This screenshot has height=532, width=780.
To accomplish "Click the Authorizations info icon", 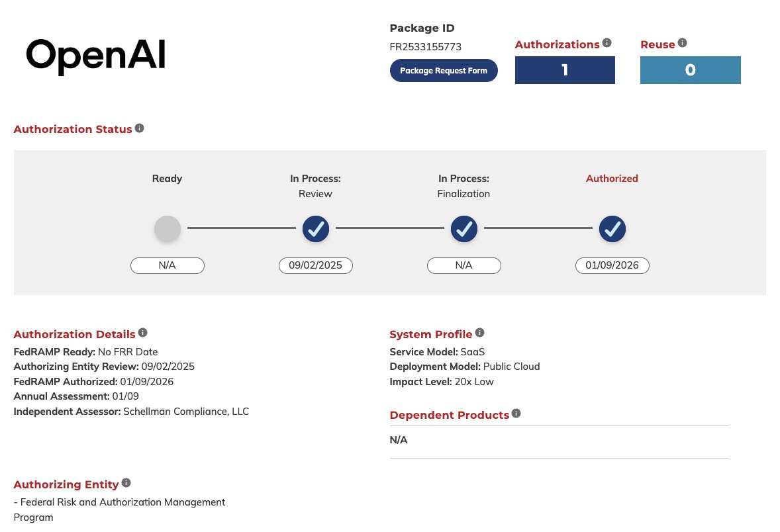I will (x=607, y=43).
